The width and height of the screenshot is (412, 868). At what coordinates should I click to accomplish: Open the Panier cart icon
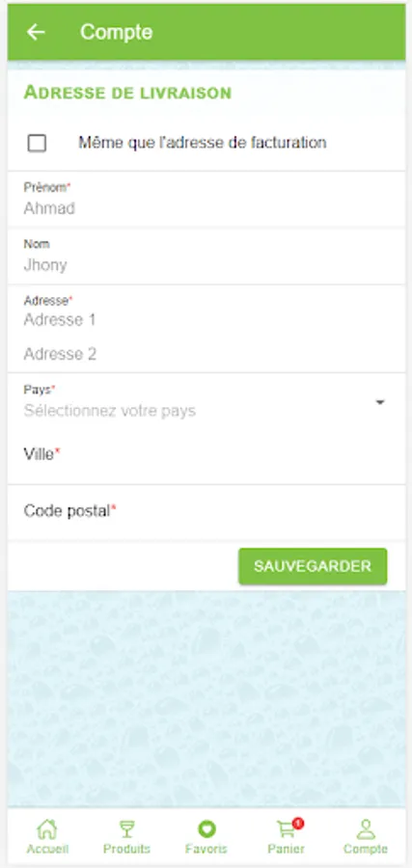tap(287, 829)
